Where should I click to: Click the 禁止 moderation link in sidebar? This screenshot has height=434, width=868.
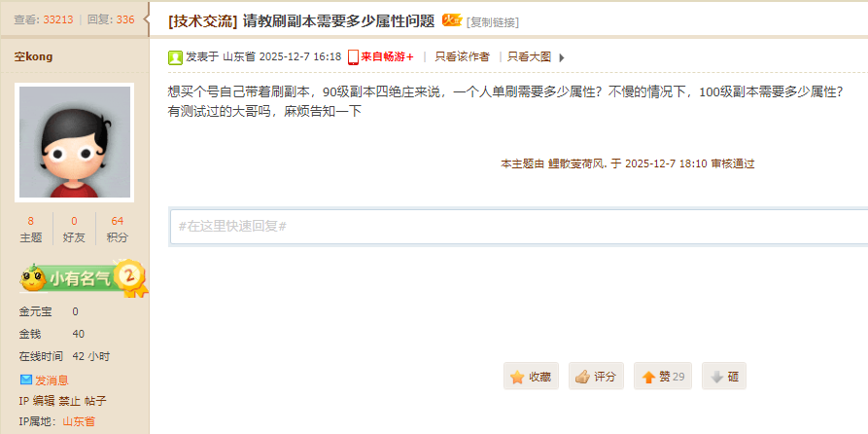pos(70,401)
